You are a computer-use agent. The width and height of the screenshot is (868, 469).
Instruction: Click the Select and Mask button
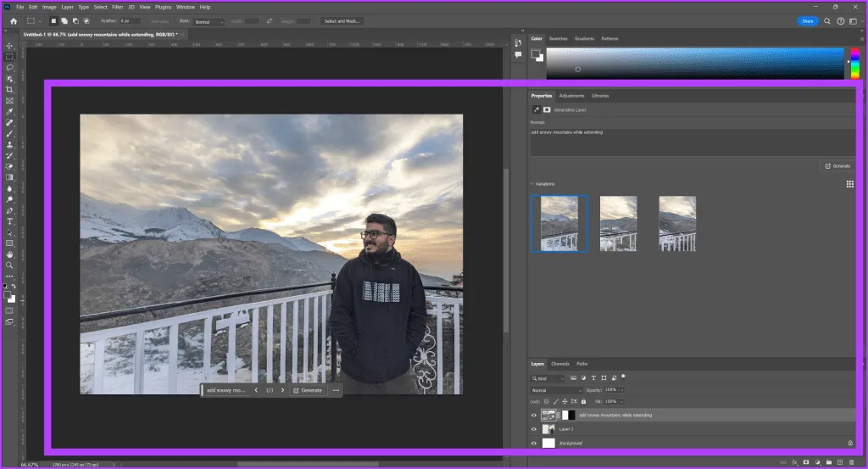pyautogui.click(x=342, y=20)
